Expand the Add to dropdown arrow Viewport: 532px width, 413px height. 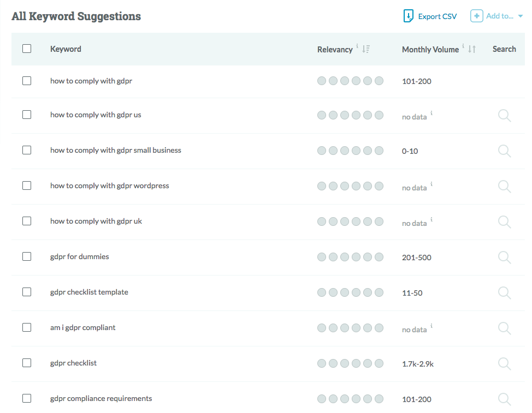coord(521,16)
